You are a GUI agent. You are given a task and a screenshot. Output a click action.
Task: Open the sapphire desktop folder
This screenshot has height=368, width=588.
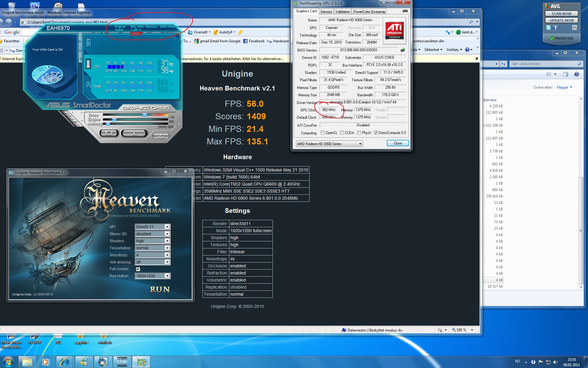point(81,339)
